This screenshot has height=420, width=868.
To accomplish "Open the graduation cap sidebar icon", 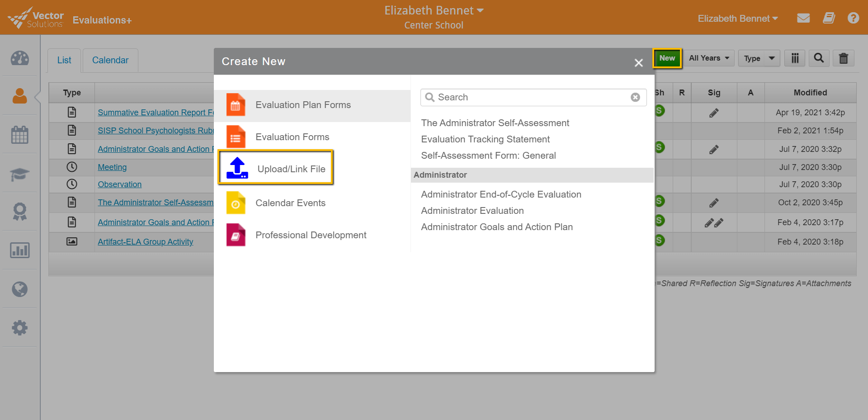I will tap(20, 174).
